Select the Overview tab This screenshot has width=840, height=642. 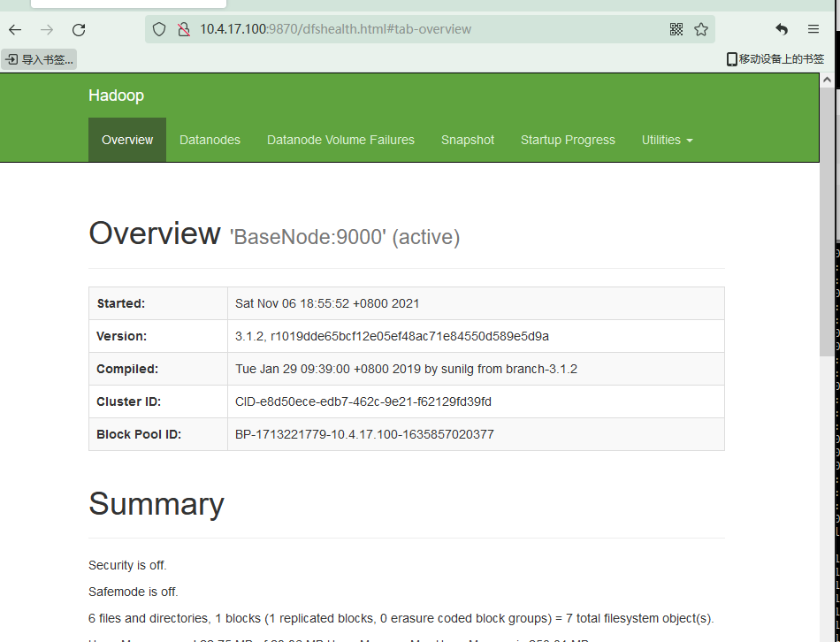click(127, 140)
